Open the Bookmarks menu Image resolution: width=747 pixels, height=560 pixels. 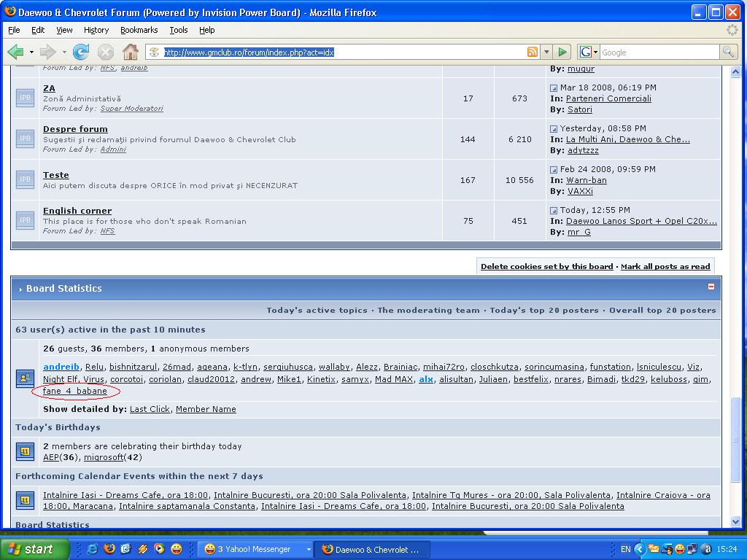[x=139, y=30]
